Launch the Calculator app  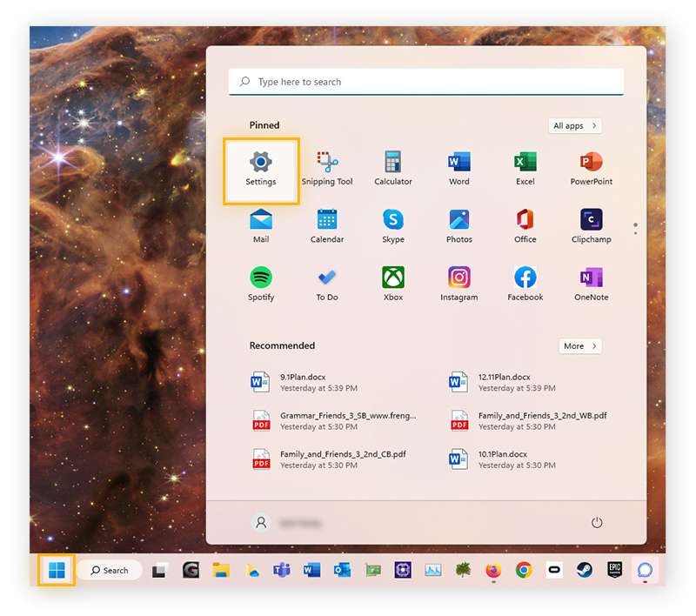(392, 165)
